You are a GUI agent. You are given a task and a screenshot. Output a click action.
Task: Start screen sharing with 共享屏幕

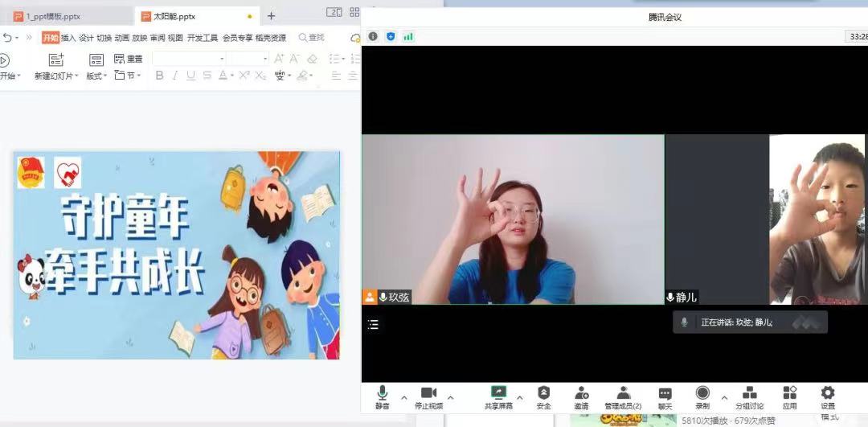[x=499, y=397]
